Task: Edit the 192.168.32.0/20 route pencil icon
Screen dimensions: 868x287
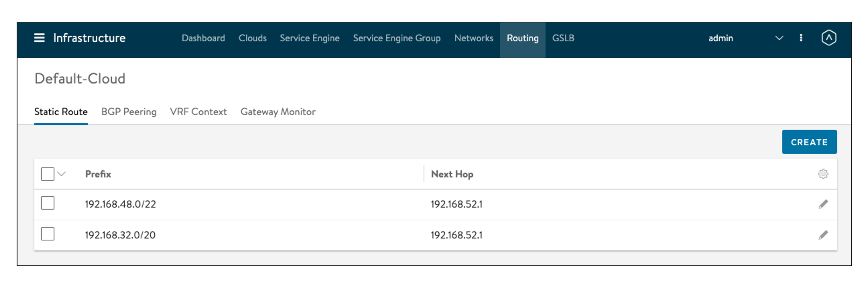Action: pyautogui.click(x=823, y=235)
